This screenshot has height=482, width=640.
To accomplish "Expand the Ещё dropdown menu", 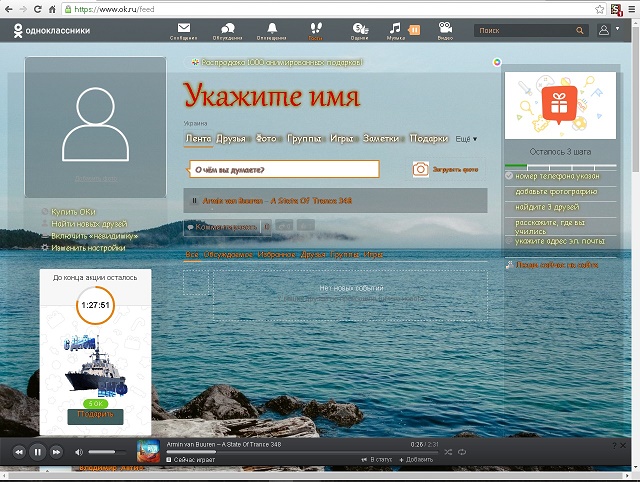I will click(x=466, y=139).
